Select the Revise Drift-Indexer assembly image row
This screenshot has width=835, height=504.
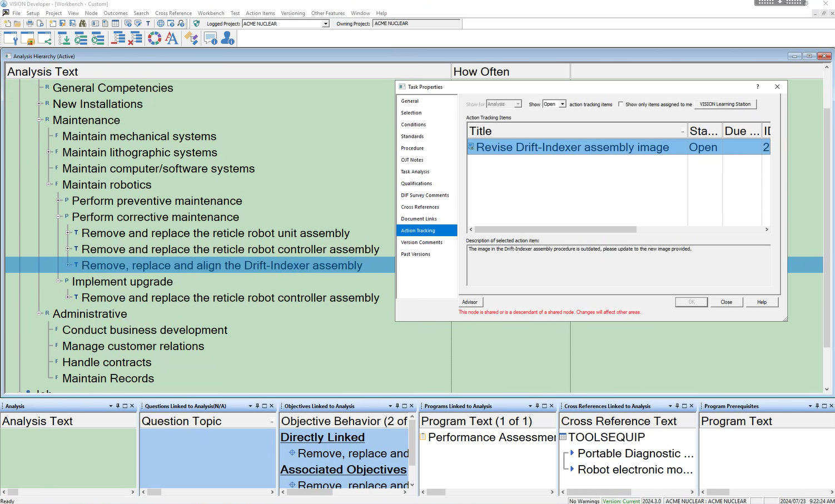[572, 147]
